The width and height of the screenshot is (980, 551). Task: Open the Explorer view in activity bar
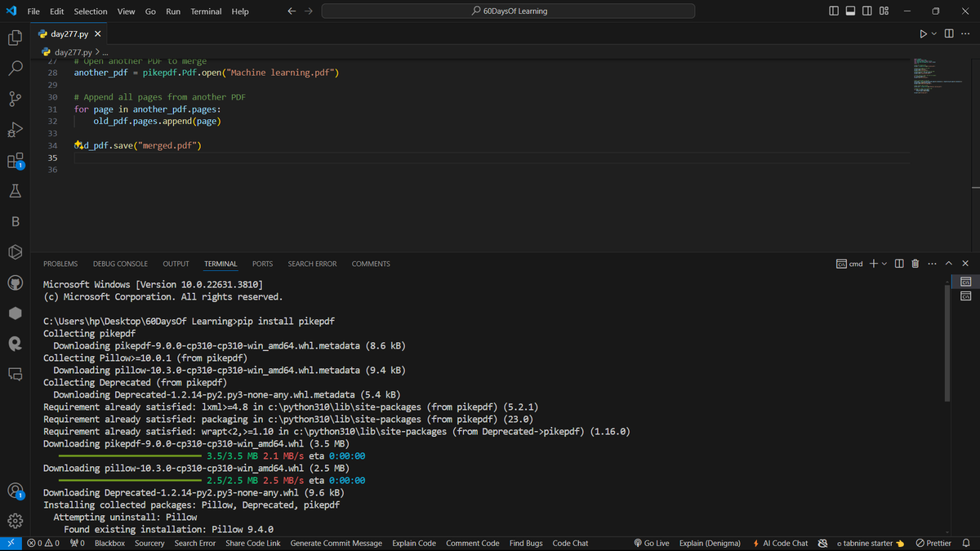15,38
